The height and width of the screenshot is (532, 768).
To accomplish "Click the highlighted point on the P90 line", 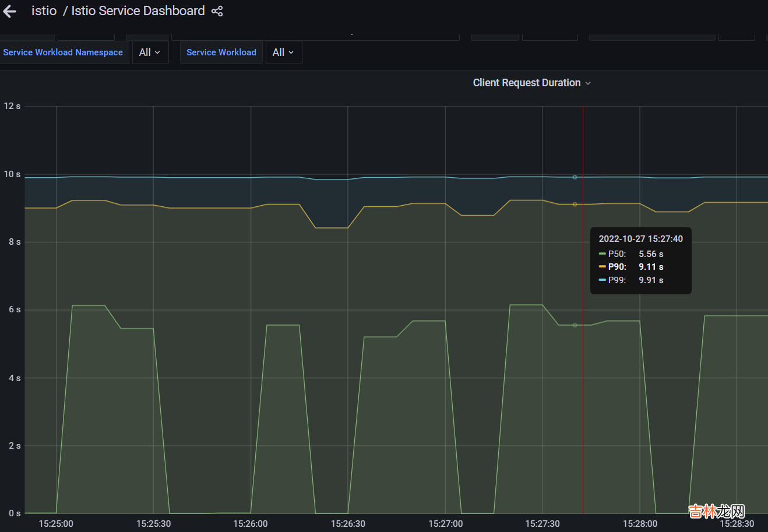I will point(575,205).
